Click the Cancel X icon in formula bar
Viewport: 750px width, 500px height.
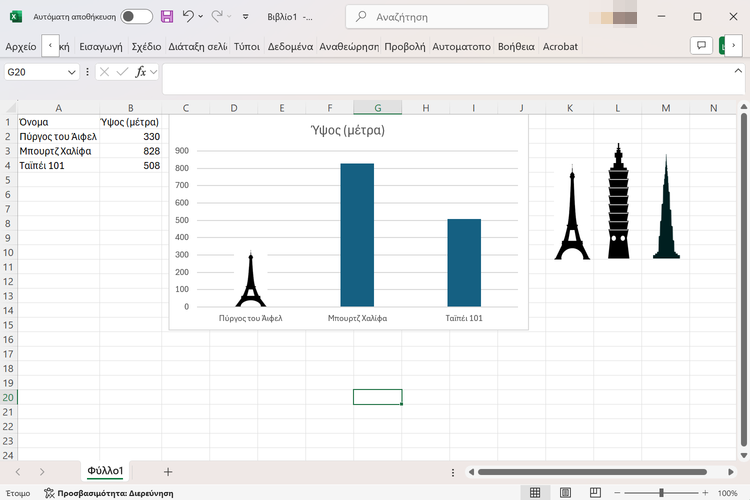(104, 72)
